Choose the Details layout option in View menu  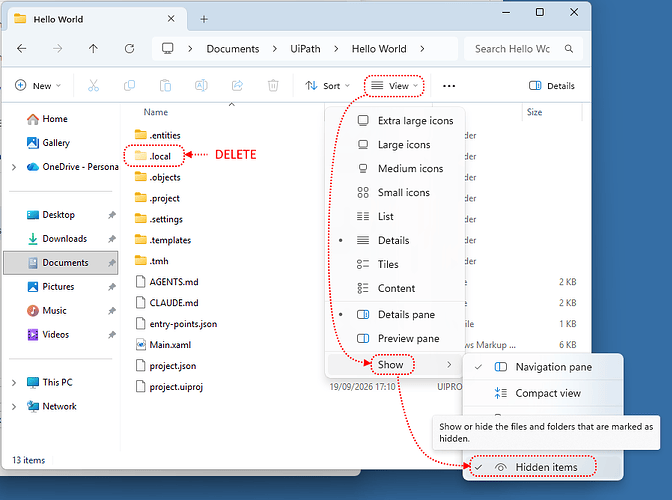(x=395, y=241)
